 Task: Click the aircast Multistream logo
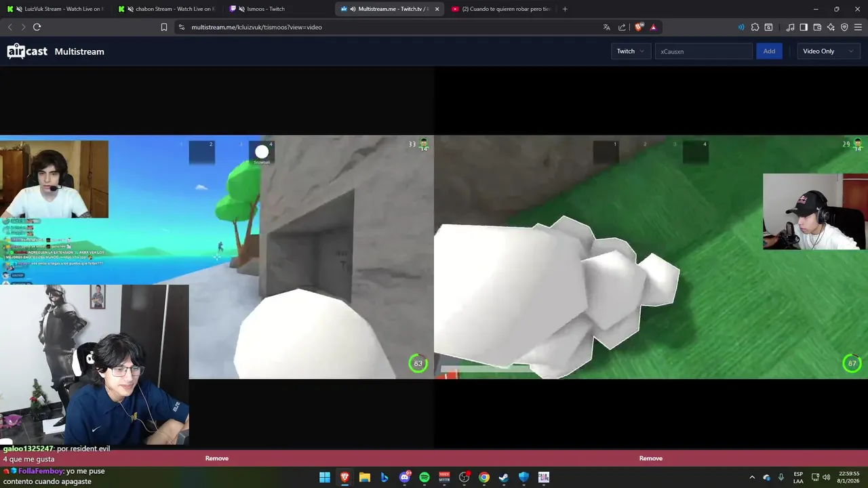(x=56, y=52)
